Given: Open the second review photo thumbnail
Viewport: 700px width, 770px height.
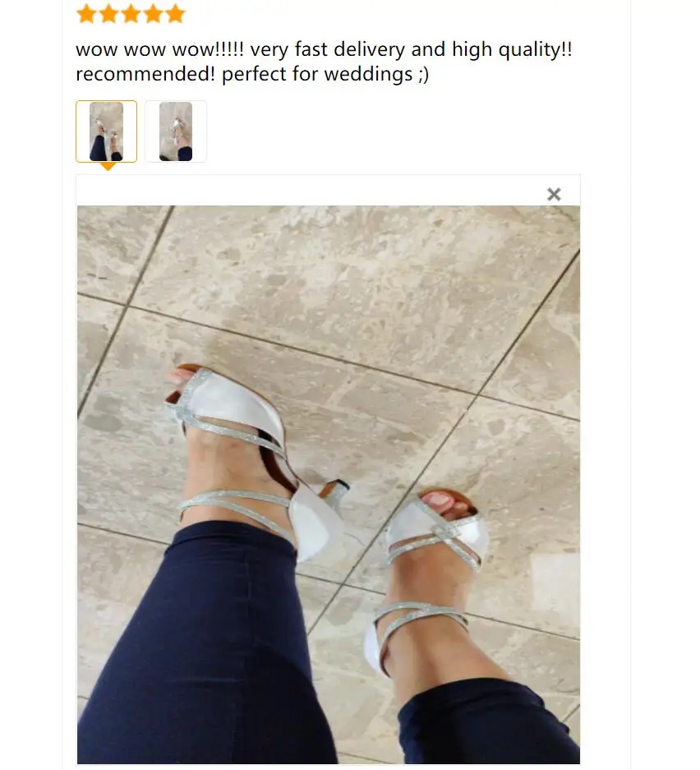Looking at the screenshot, I should (176, 131).
